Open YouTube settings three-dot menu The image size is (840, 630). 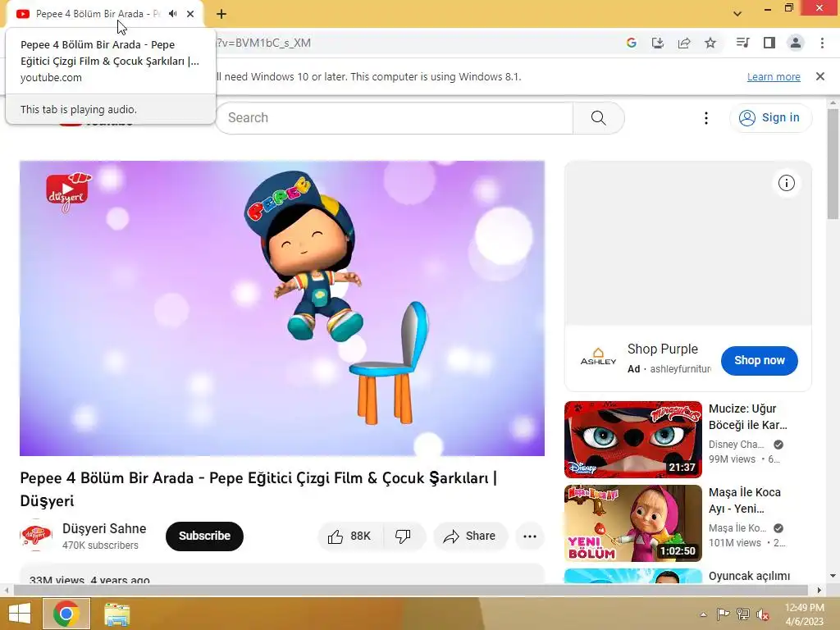click(x=706, y=118)
